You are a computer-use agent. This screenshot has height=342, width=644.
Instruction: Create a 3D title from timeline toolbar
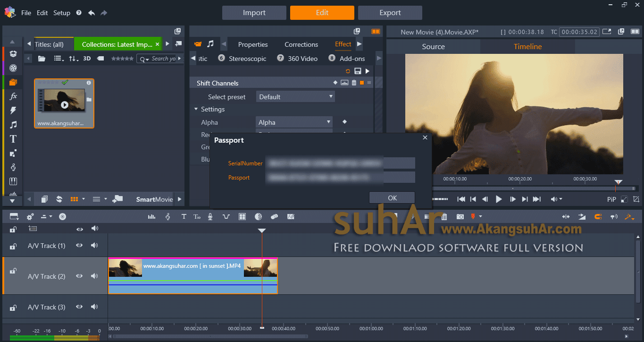click(x=197, y=217)
